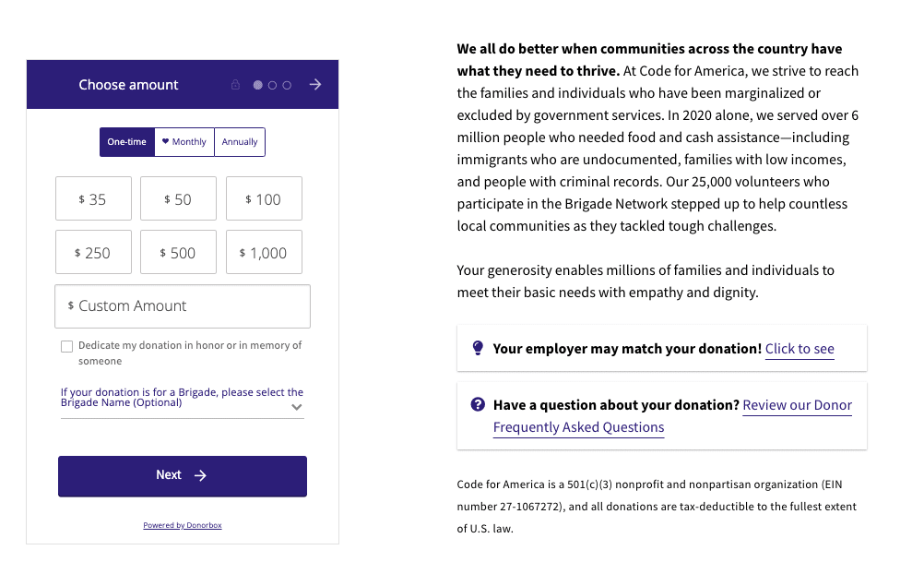Screen dimensions: 924x586
Task: Click the forward arrow in donation header
Action: pos(315,85)
